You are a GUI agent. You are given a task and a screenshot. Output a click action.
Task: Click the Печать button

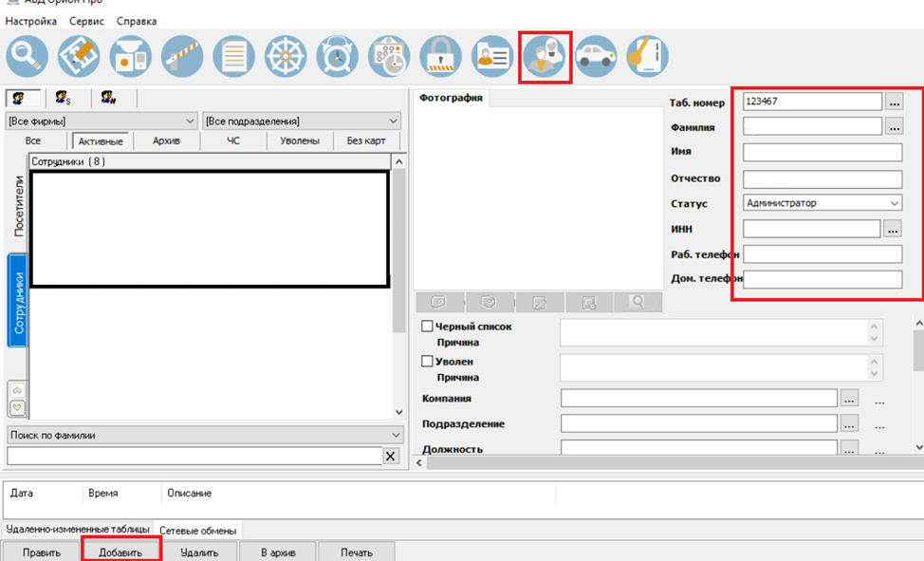click(x=357, y=550)
